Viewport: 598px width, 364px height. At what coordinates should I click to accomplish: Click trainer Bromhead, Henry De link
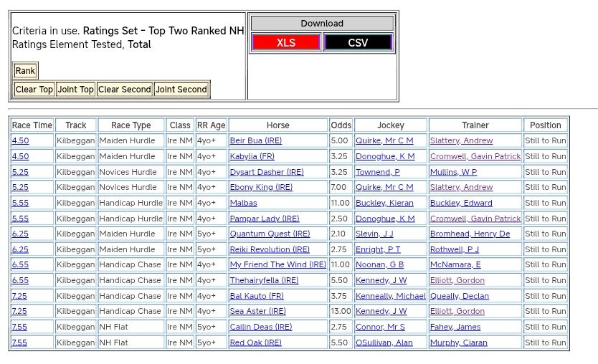(x=470, y=234)
